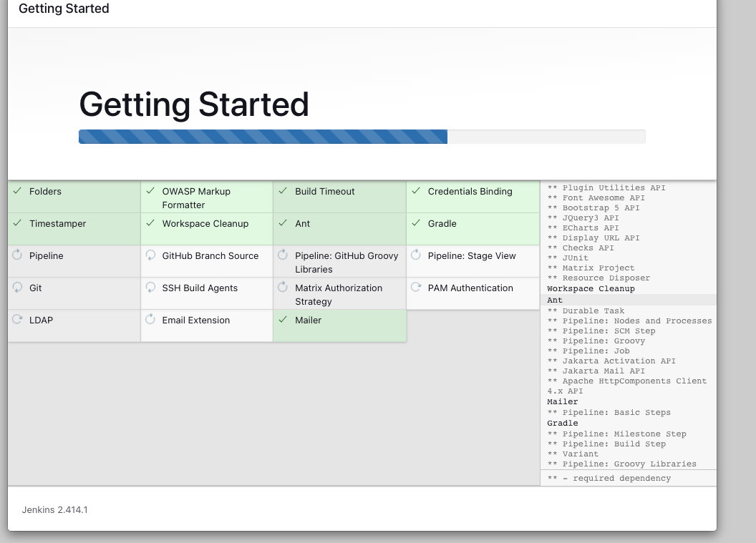Image resolution: width=756 pixels, height=543 pixels.
Task: Click the Getting Started title bar heading
Action: pos(63,9)
